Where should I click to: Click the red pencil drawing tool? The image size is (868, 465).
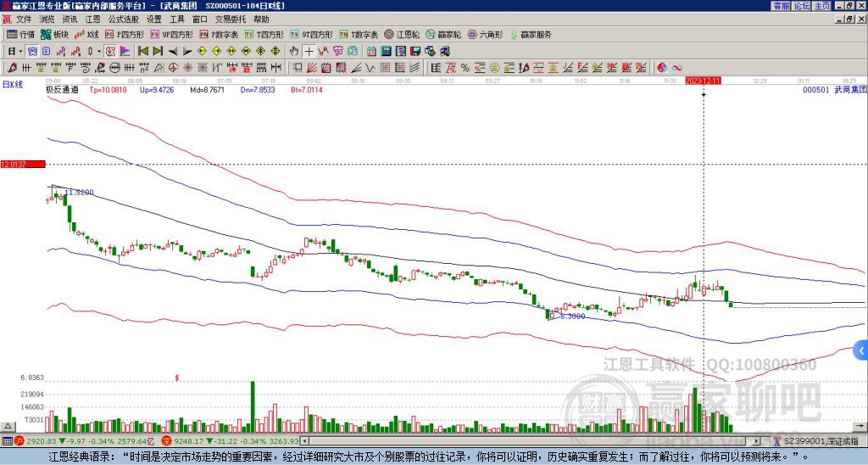(x=11, y=68)
